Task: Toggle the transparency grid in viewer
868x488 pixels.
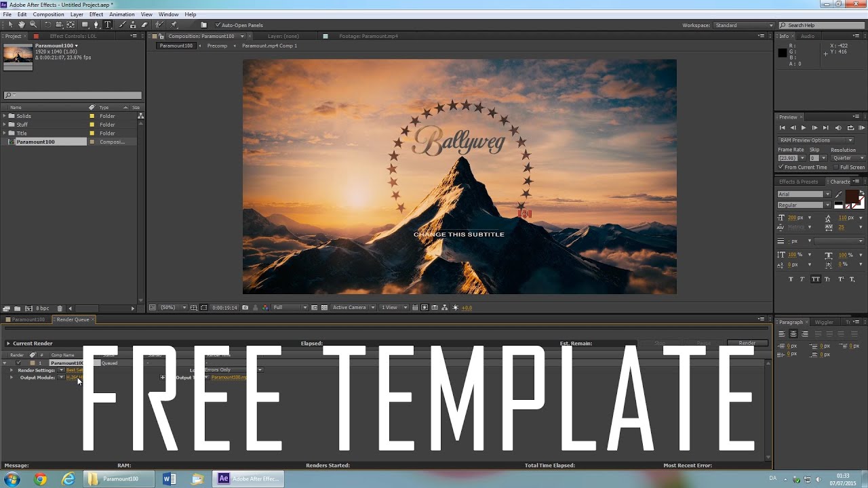Action: [x=324, y=308]
